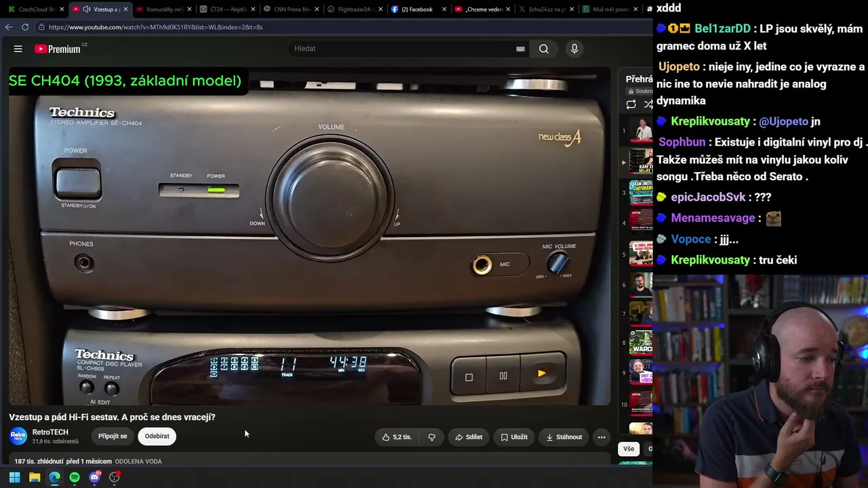Click chat username Vopoce
The height and width of the screenshot is (488, 868).
(x=691, y=239)
